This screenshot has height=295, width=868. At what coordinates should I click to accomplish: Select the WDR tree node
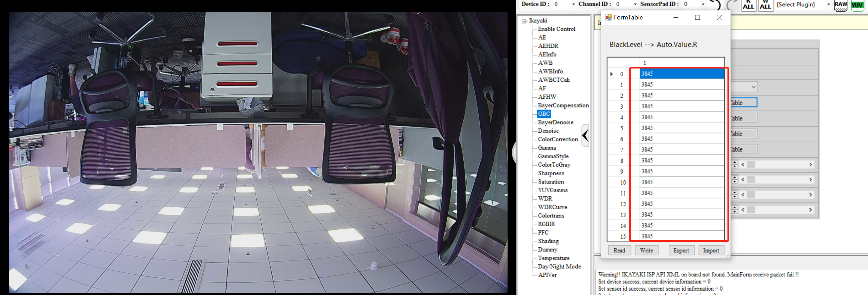[x=545, y=199]
